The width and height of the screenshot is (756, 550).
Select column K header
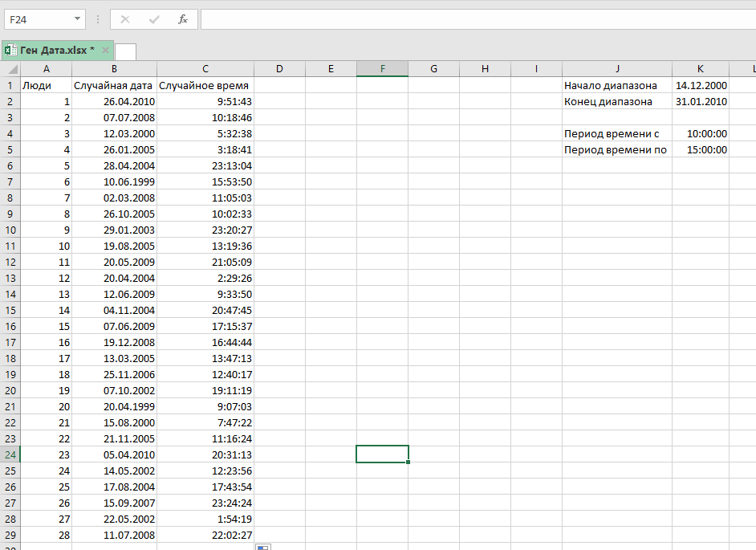[701, 69]
